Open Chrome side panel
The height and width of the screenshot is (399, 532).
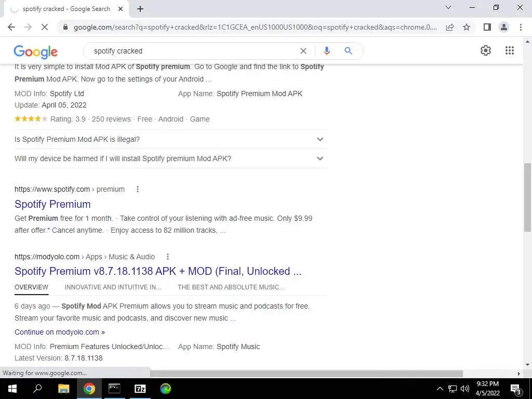coord(487,27)
